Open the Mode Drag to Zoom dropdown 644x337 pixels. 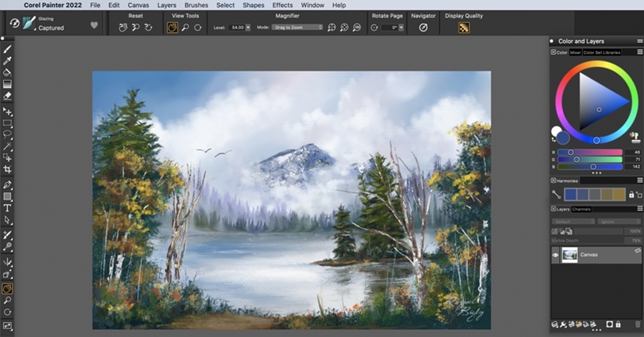point(298,27)
